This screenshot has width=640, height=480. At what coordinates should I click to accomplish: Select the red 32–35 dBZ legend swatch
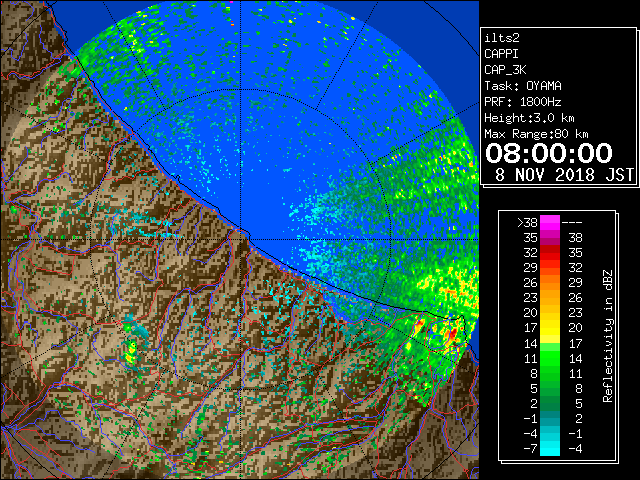point(550,253)
